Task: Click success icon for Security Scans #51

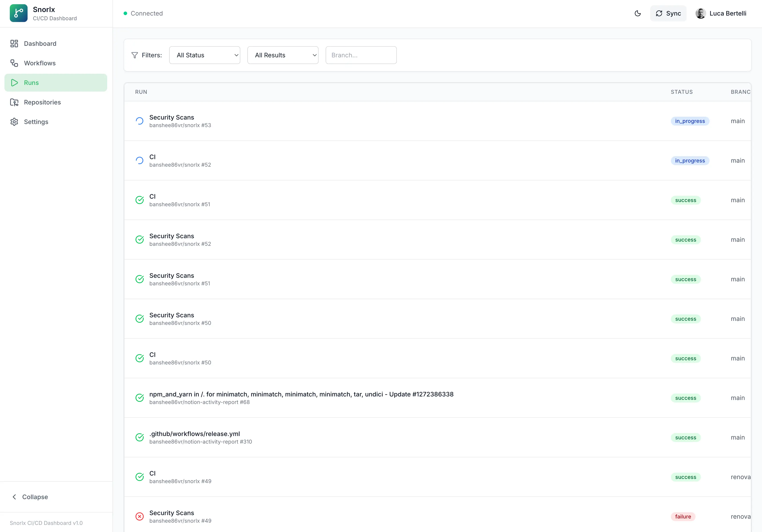Action: point(140,279)
